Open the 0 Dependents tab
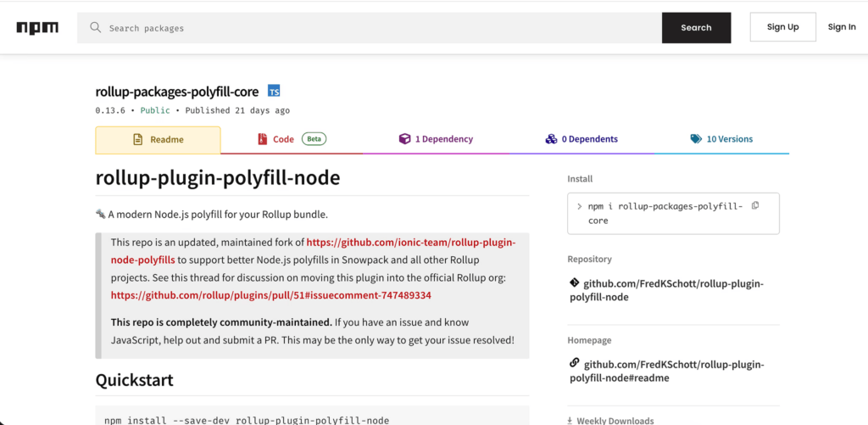 [x=581, y=139]
